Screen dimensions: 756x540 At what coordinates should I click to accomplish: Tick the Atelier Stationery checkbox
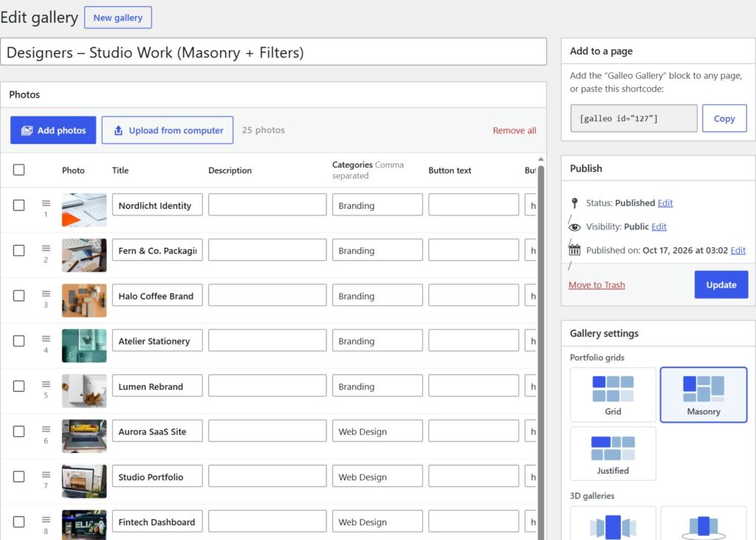click(18, 341)
